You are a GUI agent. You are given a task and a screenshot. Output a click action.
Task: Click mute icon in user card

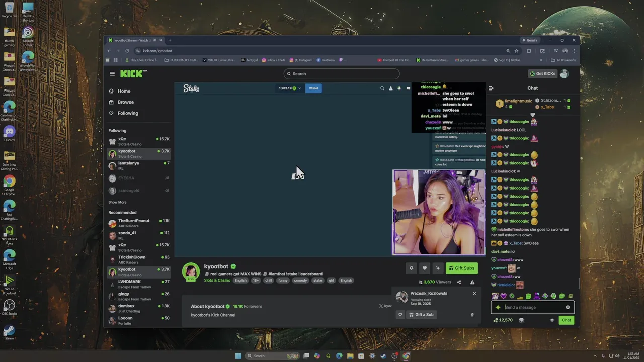[472, 315]
